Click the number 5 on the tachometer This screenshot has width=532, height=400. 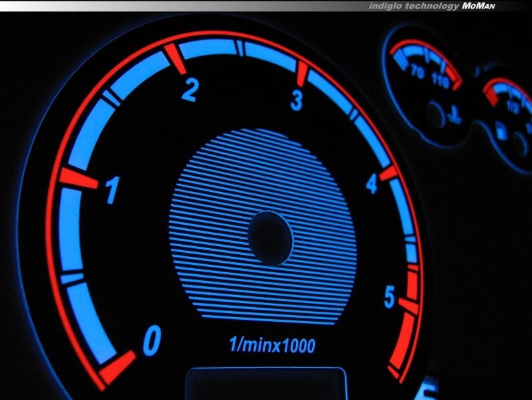point(390,298)
